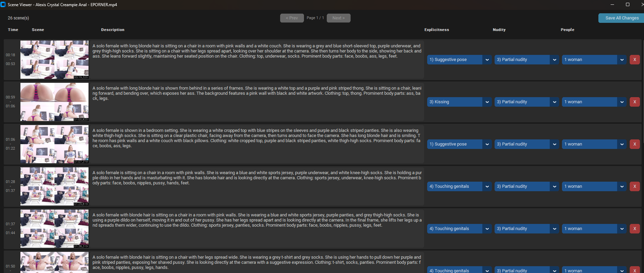
Task: Edit the description field of the 01:28 scene
Action: click(257, 186)
